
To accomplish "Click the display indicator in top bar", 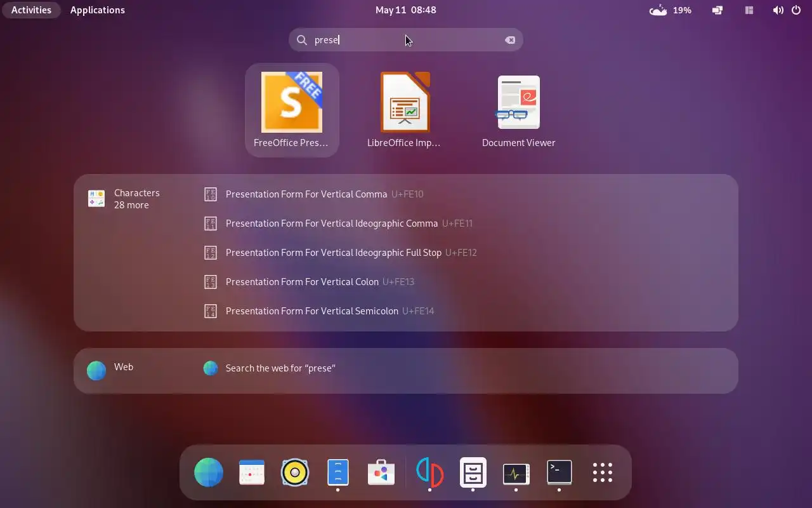I will [717, 10].
